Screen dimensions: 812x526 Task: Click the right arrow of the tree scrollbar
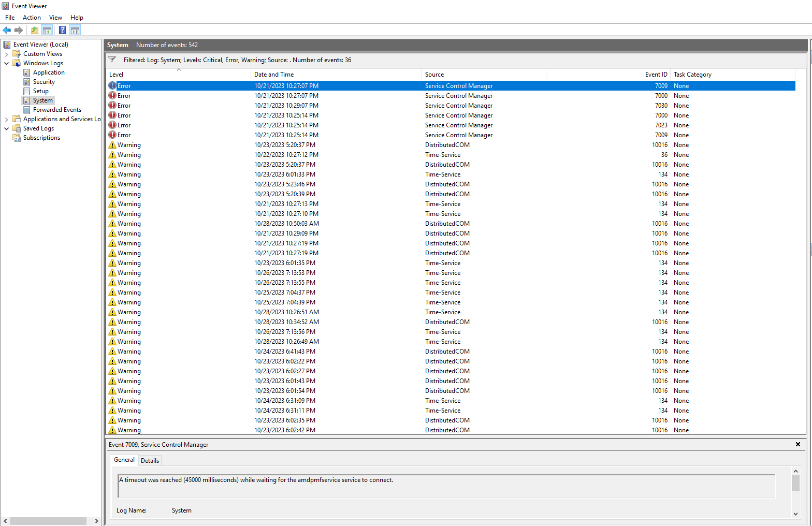tap(96, 521)
